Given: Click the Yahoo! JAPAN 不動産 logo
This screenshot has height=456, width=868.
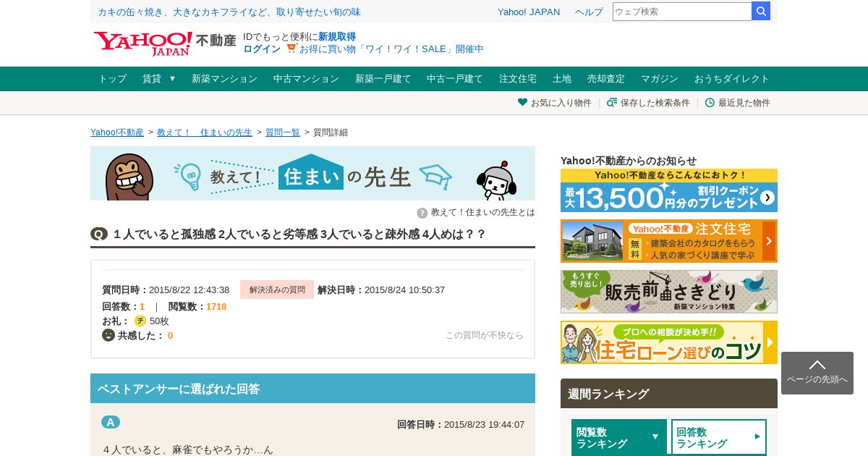Looking at the screenshot, I should click(x=165, y=43).
